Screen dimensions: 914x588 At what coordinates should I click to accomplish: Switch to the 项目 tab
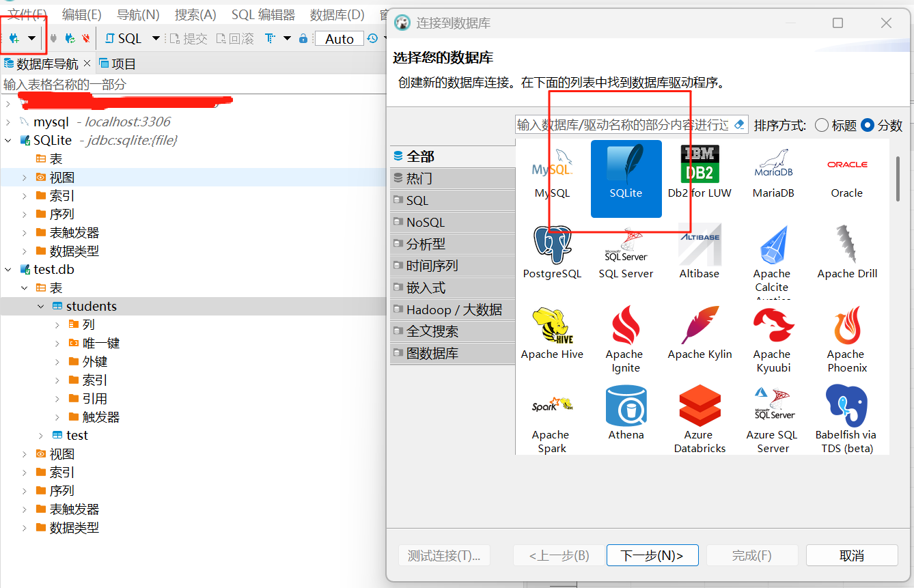[117, 64]
